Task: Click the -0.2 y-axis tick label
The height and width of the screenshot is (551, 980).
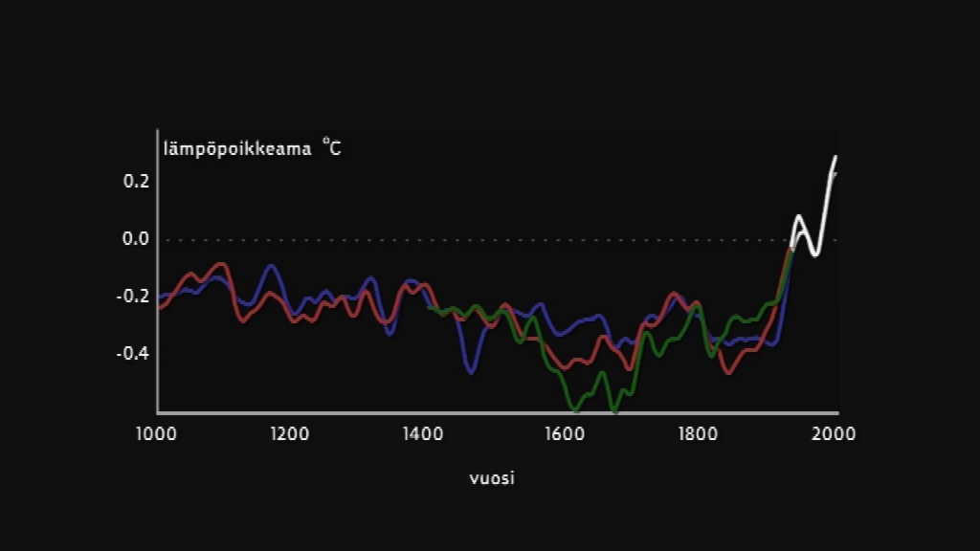Action: point(134,297)
